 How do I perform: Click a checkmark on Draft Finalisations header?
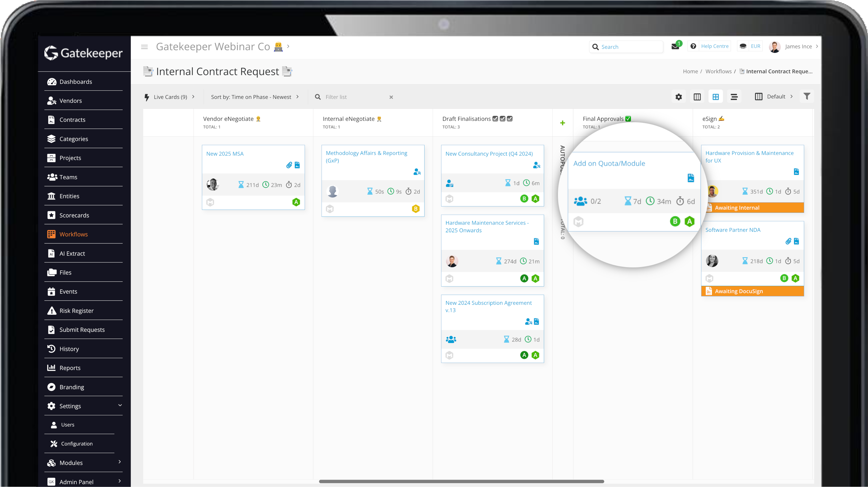pyautogui.click(x=495, y=119)
